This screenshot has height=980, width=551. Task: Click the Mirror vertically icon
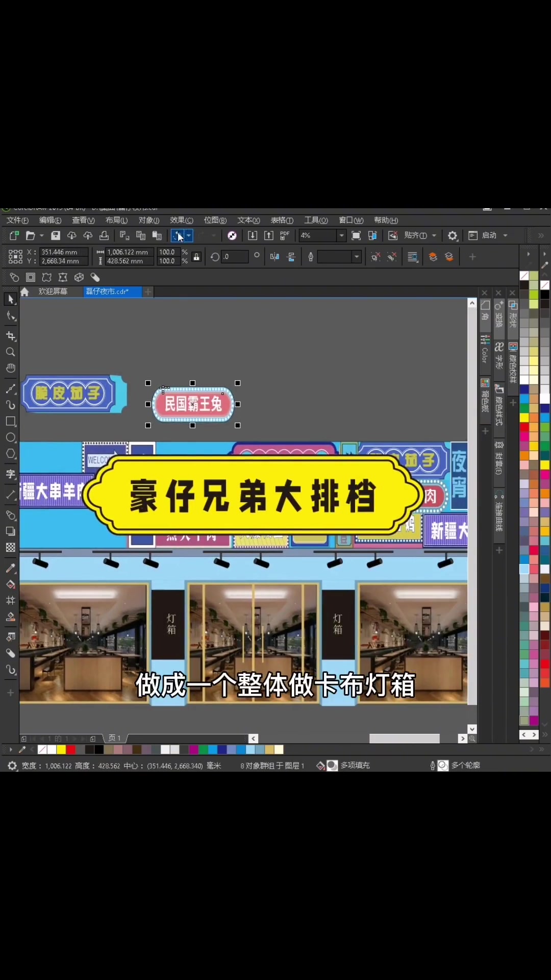tap(291, 257)
